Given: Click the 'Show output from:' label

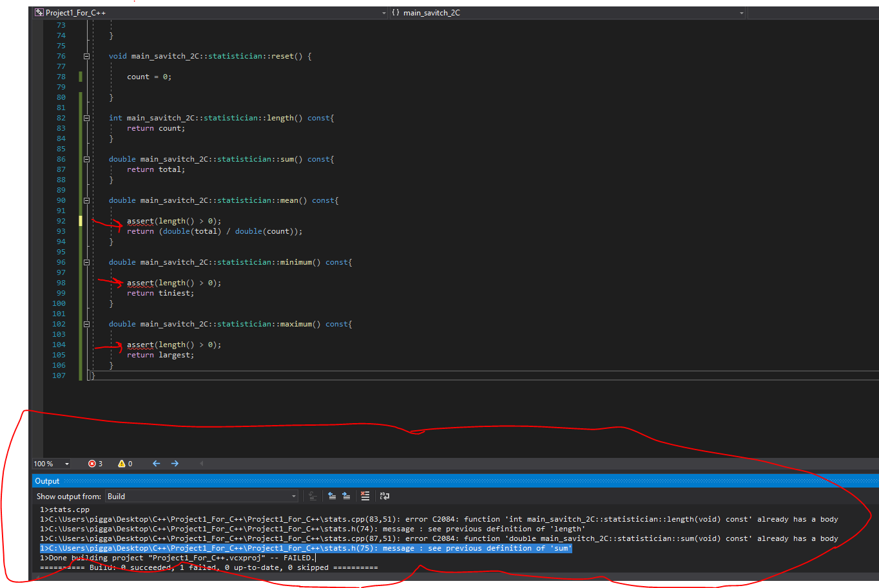Looking at the screenshot, I should (68, 497).
